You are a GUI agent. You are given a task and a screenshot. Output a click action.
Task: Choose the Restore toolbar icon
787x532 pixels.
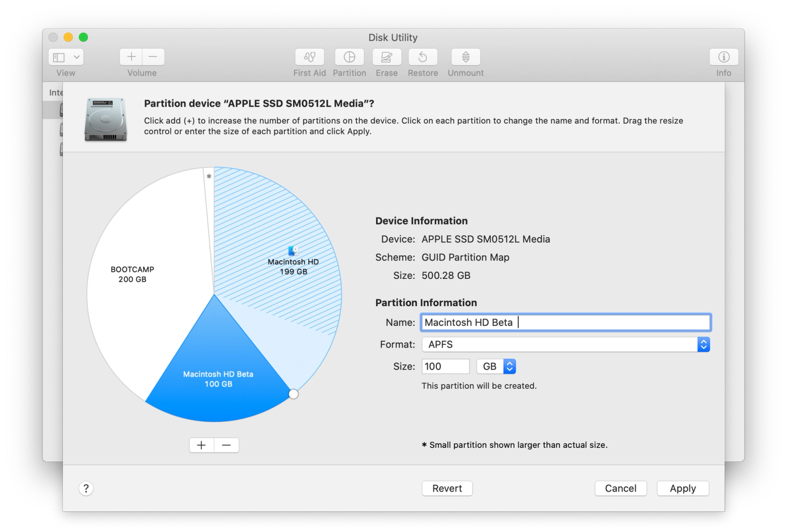pos(423,57)
